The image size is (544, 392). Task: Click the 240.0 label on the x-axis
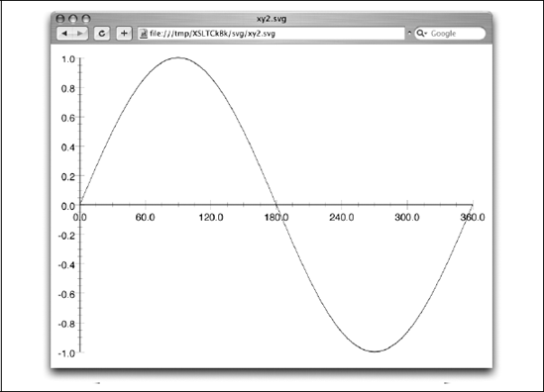coord(342,218)
